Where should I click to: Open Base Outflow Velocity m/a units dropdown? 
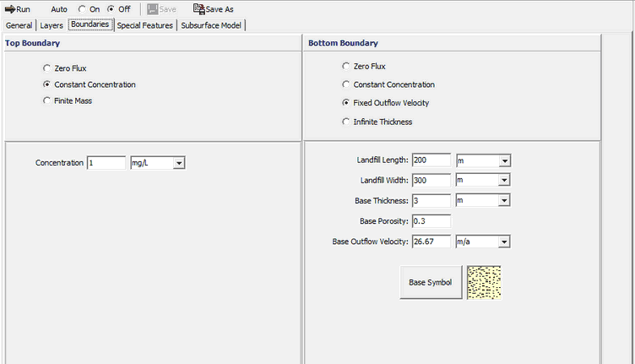504,242
